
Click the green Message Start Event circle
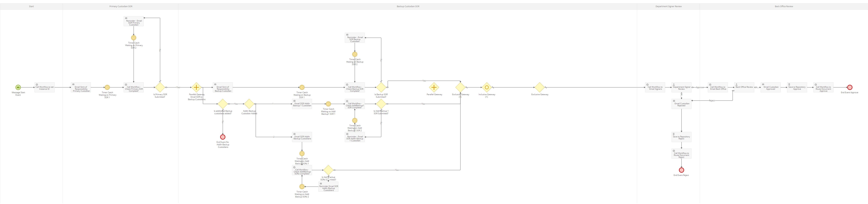(18, 88)
